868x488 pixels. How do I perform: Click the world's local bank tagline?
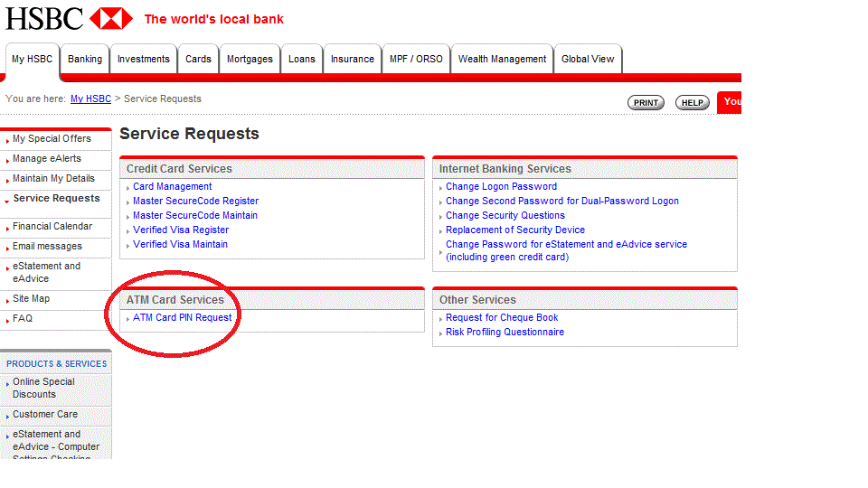pos(213,19)
